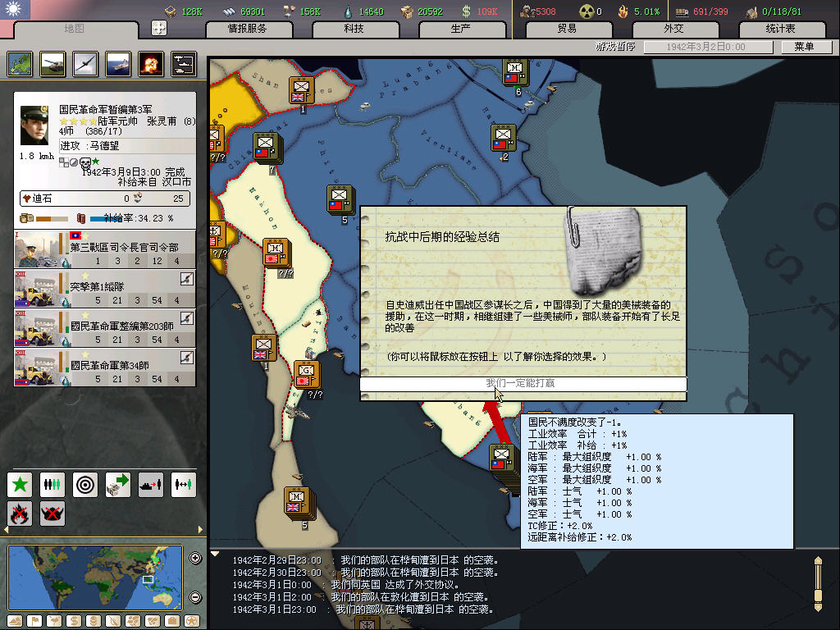
Task: Zoom out with the minus button
Action: click(195, 597)
